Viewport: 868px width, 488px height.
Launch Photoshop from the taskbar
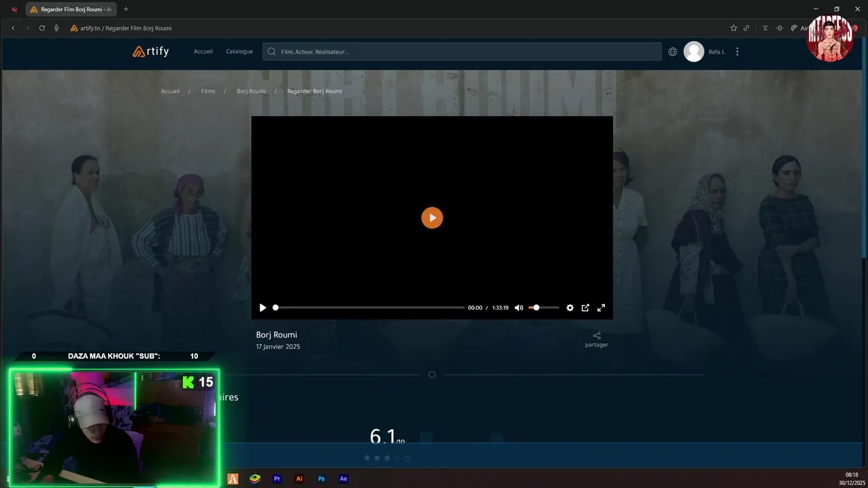(321, 479)
